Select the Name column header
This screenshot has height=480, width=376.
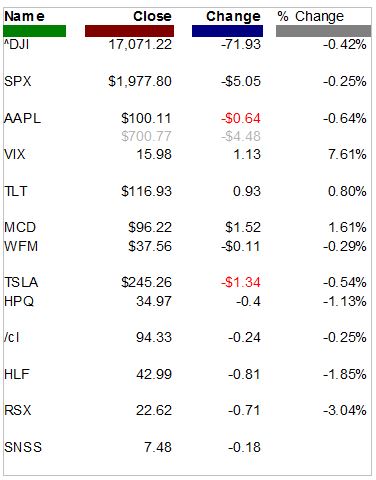[x=24, y=16]
